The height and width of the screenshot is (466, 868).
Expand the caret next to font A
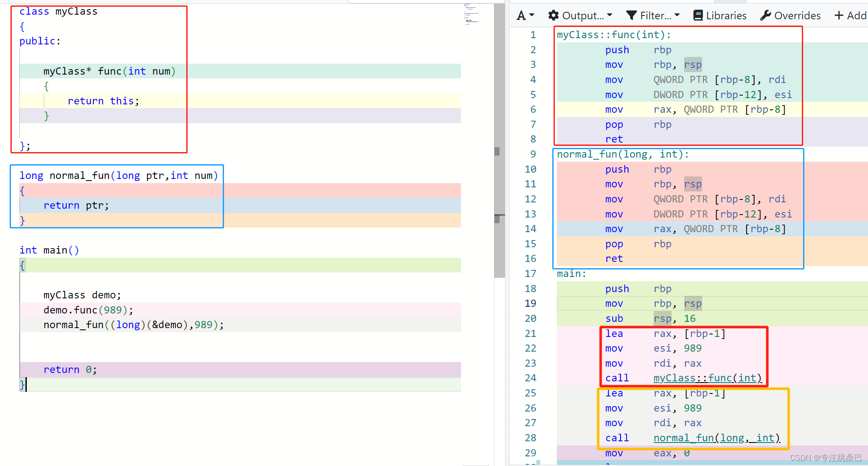(x=532, y=15)
